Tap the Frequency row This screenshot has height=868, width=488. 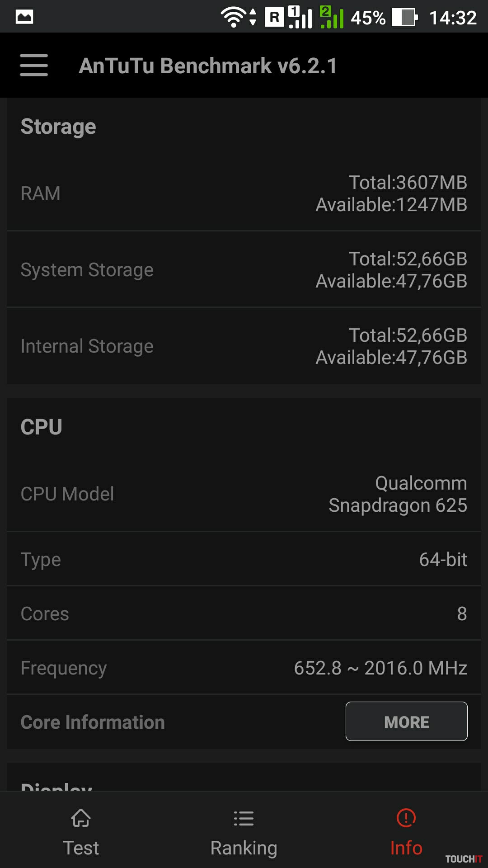pyautogui.click(x=244, y=668)
